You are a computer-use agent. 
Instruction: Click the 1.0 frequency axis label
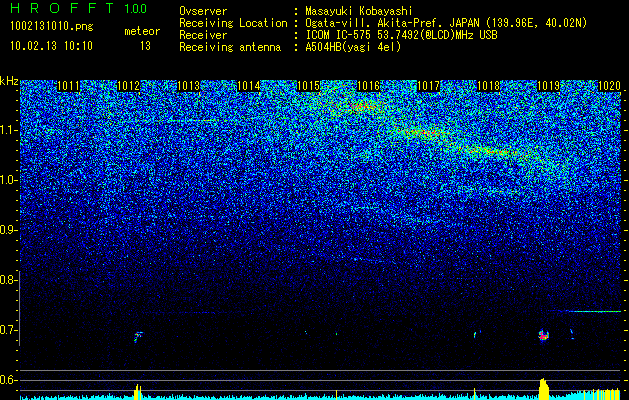click(x=8, y=180)
